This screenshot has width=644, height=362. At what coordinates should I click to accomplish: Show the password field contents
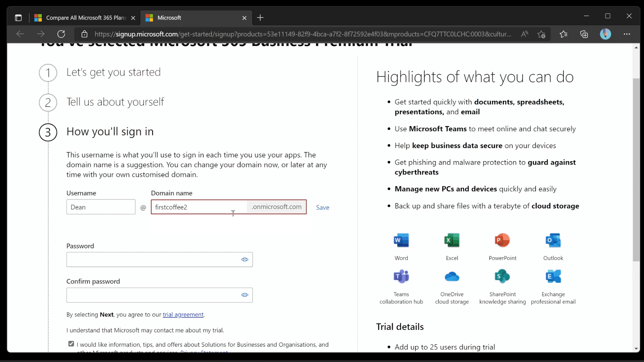pos(245,259)
